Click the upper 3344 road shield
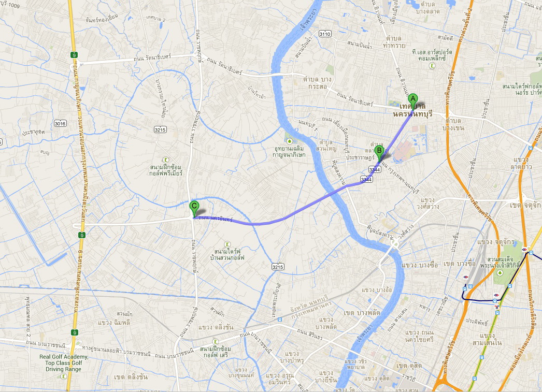 [x=374, y=169]
